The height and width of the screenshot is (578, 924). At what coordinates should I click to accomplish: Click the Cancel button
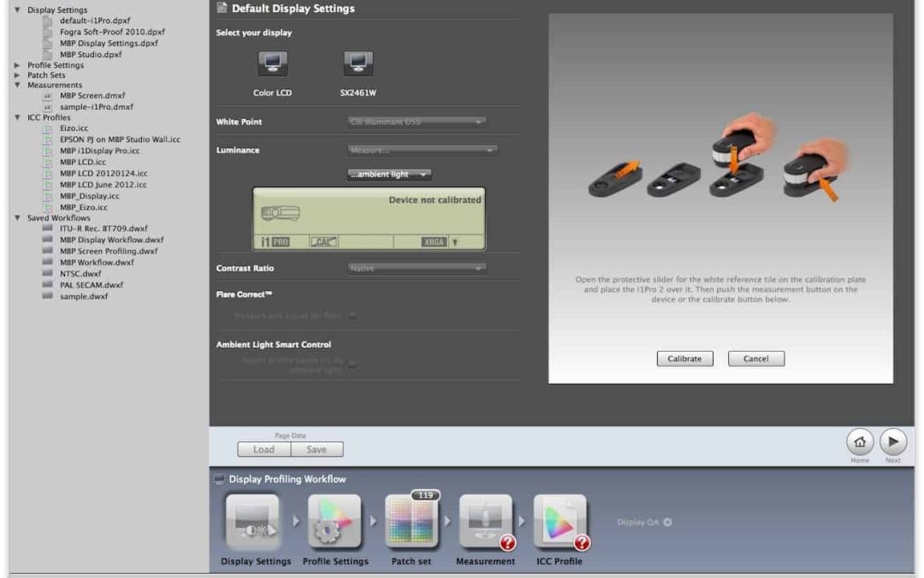point(755,359)
